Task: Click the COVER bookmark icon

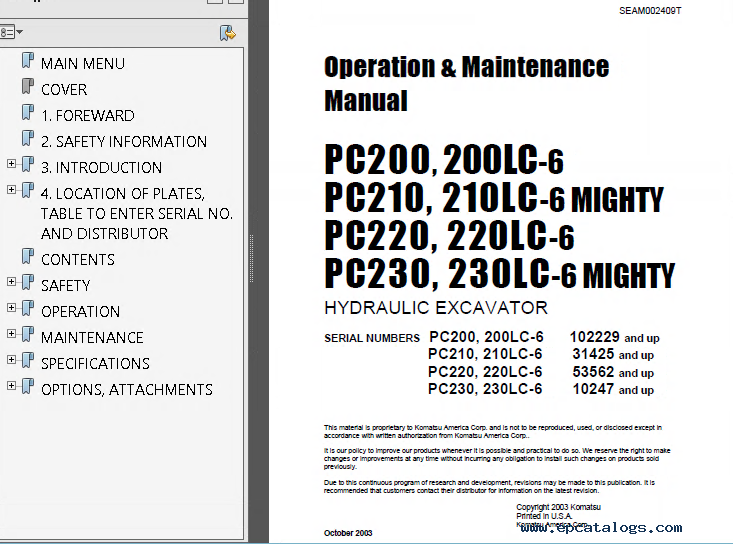Action: (28, 87)
